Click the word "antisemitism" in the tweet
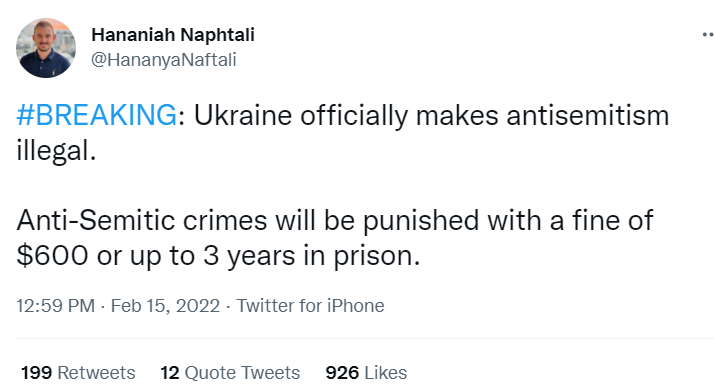Screen dimensions: 714x390 tap(588, 115)
